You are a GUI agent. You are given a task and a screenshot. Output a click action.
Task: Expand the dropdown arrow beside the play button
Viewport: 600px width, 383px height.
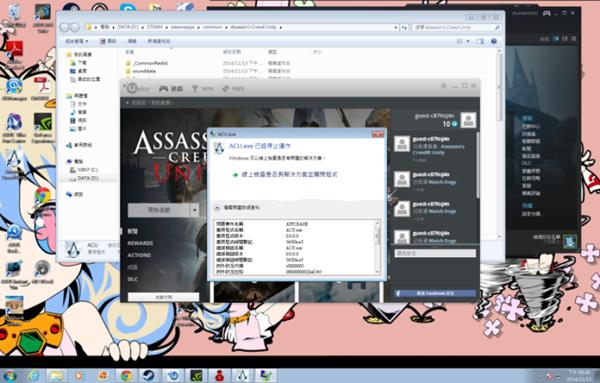pyautogui.click(x=195, y=210)
